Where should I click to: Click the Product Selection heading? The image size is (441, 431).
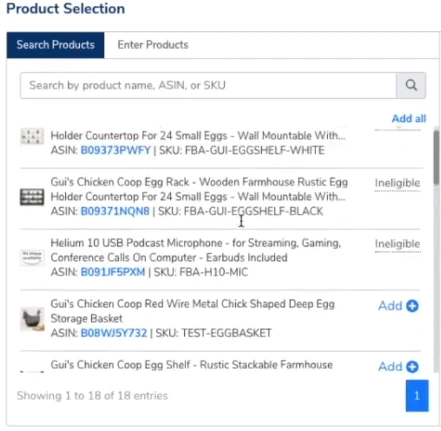click(66, 8)
